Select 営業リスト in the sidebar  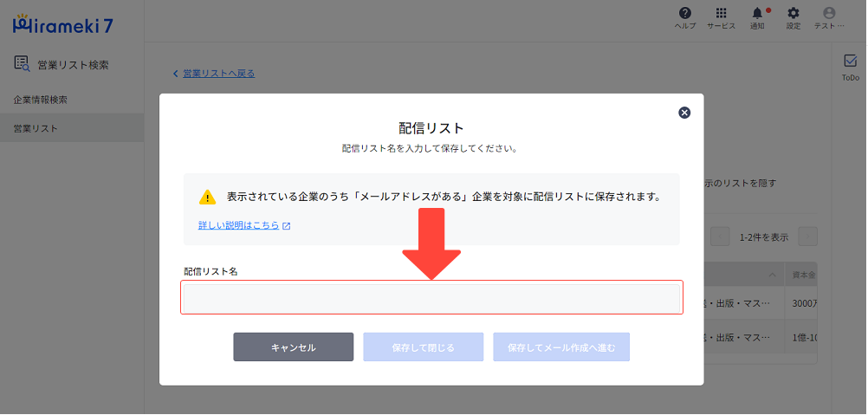click(x=72, y=128)
